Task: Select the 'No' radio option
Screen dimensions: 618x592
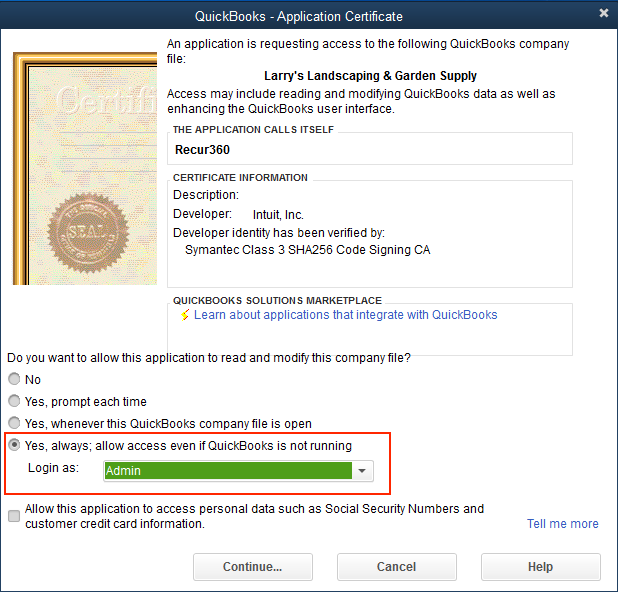Action: (x=14, y=379)
